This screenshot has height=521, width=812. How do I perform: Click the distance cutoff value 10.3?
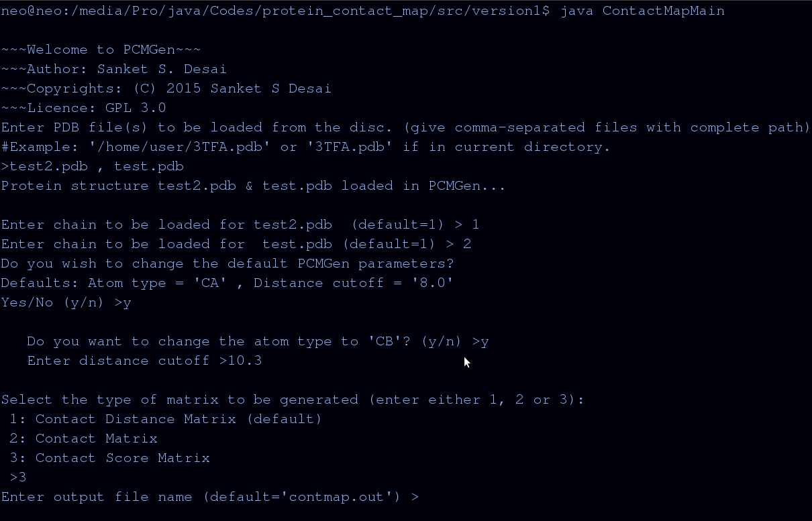coord(244,361)
